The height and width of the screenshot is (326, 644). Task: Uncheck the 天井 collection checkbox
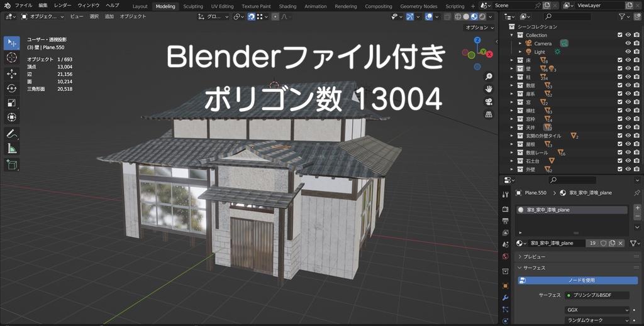[x=619, y=127]
